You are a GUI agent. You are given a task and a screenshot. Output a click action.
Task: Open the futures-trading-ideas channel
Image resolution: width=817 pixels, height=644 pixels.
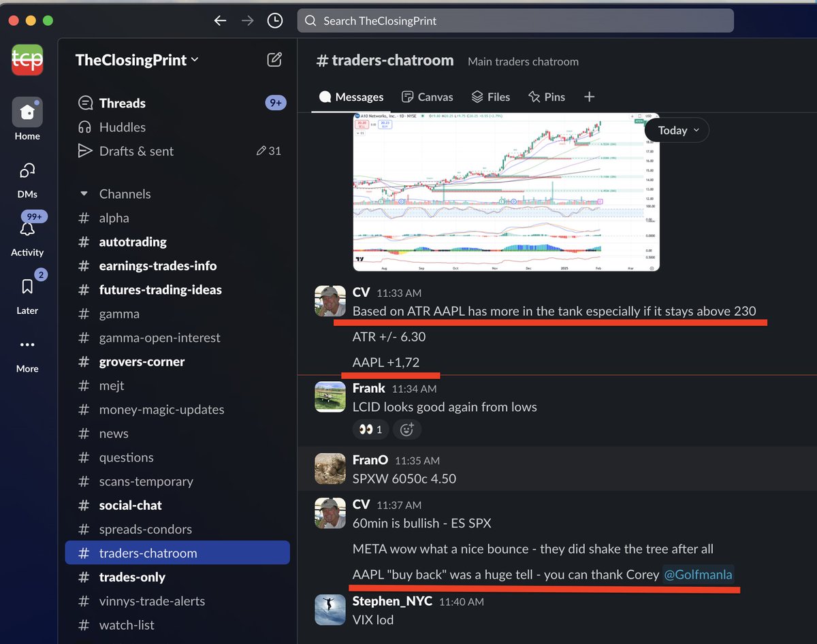point(177,289)
